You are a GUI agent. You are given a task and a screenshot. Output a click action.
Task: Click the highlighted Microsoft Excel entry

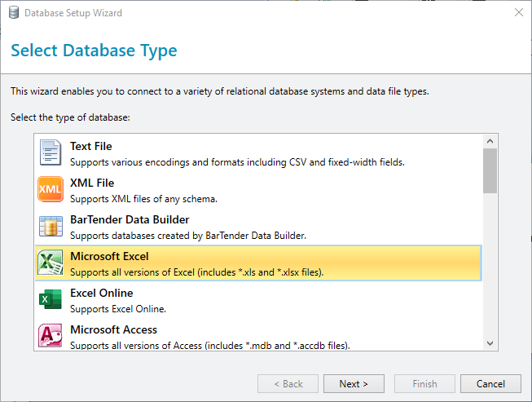258,263
